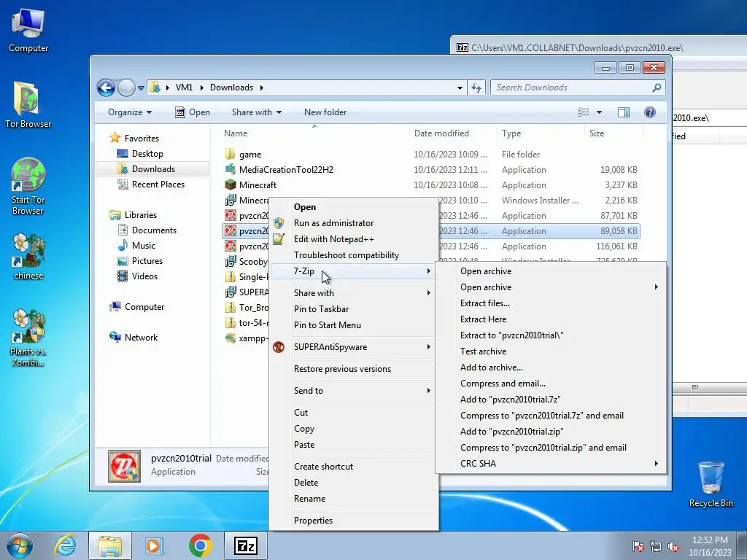Viewport: 747px width, 560px height.
Task: Refresh the Downloads folder view
Action: pyautogui.click(x=476, y=87)
